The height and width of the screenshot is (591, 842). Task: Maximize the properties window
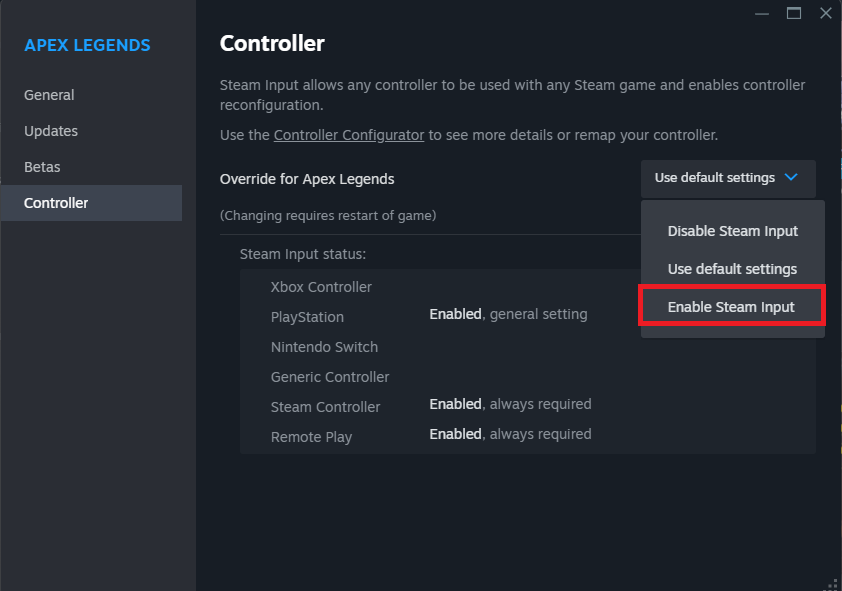click(x=794, y=13)
